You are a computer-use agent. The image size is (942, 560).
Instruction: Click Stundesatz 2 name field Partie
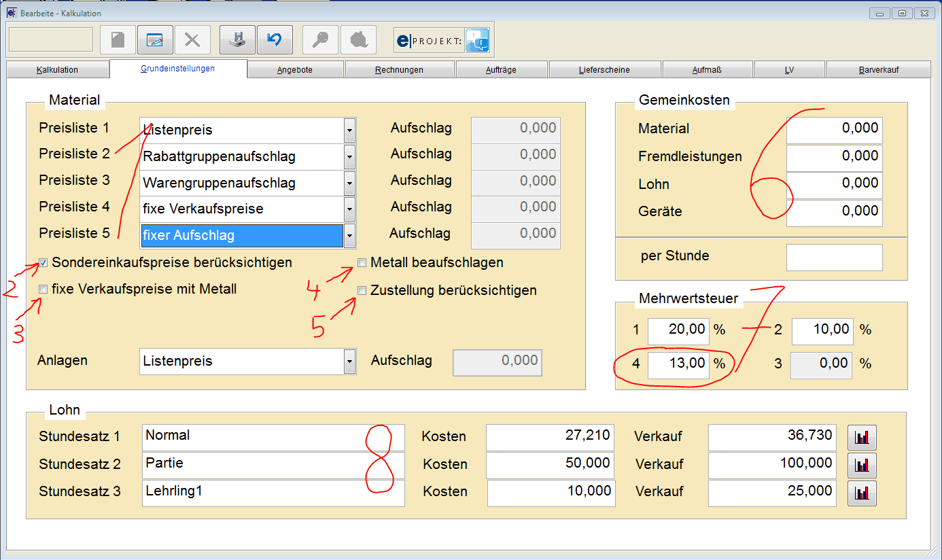(x=273, y=466)
